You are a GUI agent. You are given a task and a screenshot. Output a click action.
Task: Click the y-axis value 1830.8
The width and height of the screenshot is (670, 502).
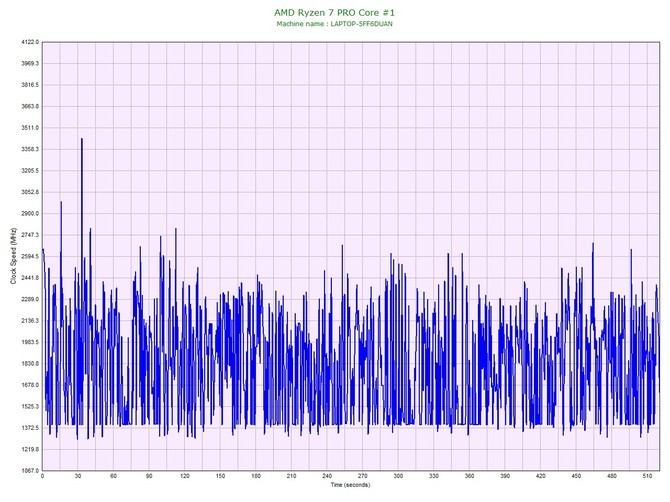pyautogui.click(x=30, y=364)
